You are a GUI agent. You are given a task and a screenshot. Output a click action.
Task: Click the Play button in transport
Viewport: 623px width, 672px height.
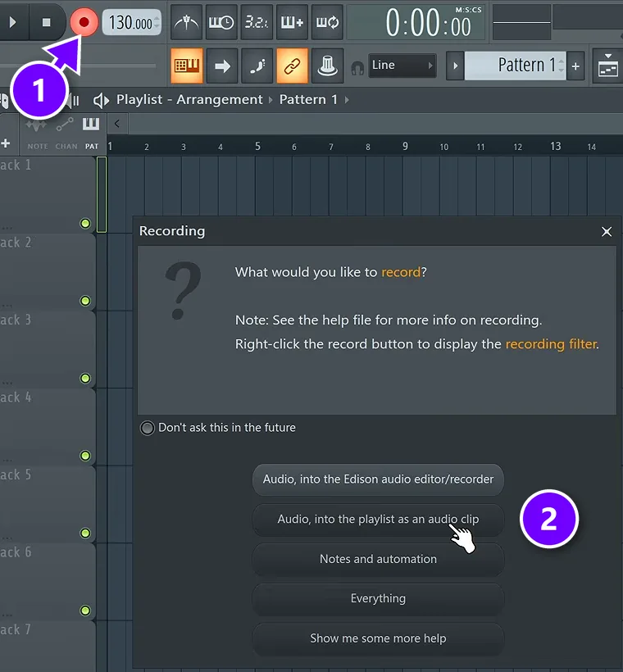point(12,22)
